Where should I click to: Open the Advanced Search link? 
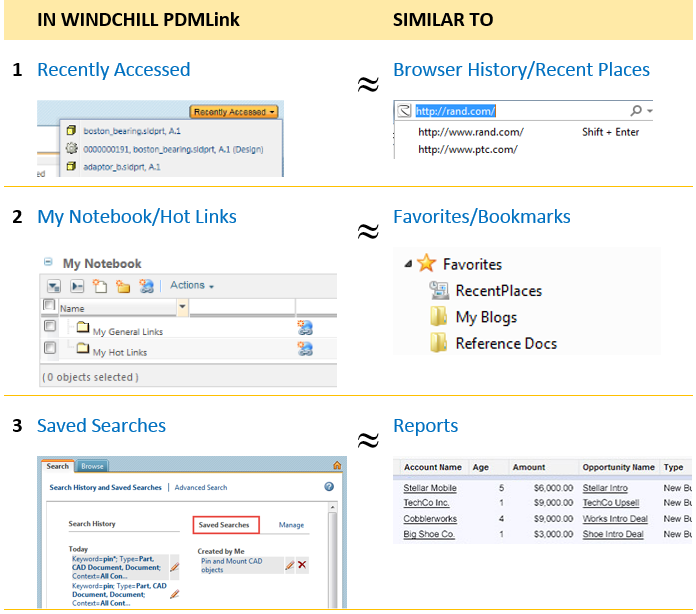(201, 488)
